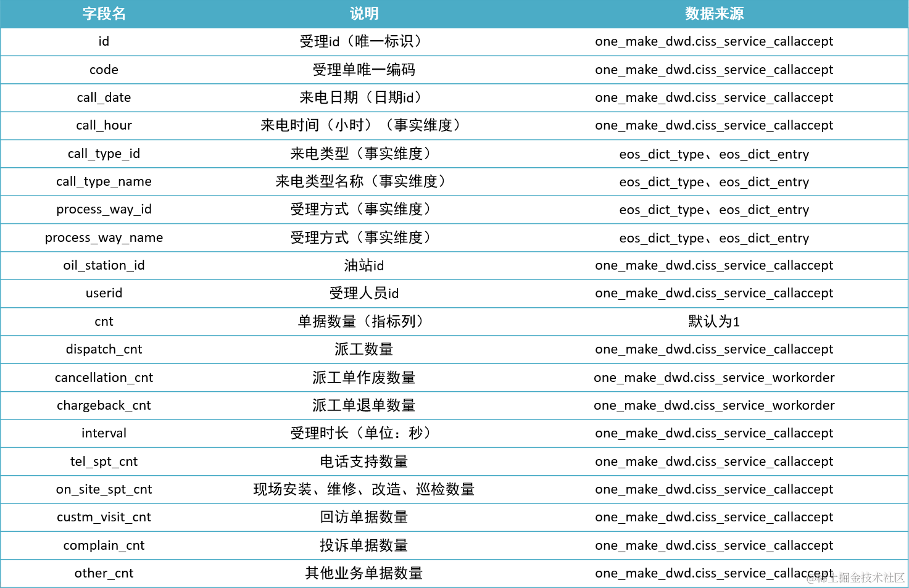This screenshot has width=909, height=588.
Task: Select the other_cnt field cell
Action: tap(104, 573)
